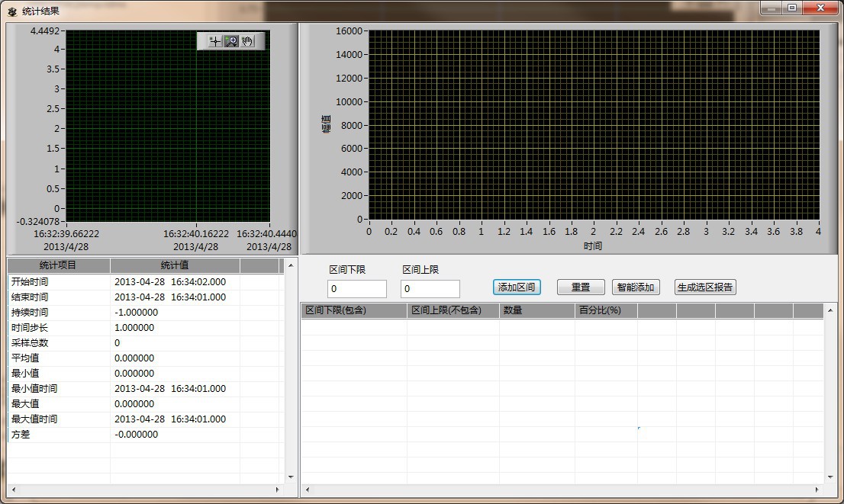The image size is (844, 504).
Task: Close the 统计结果 window
Action: click(x=821, y=8)
